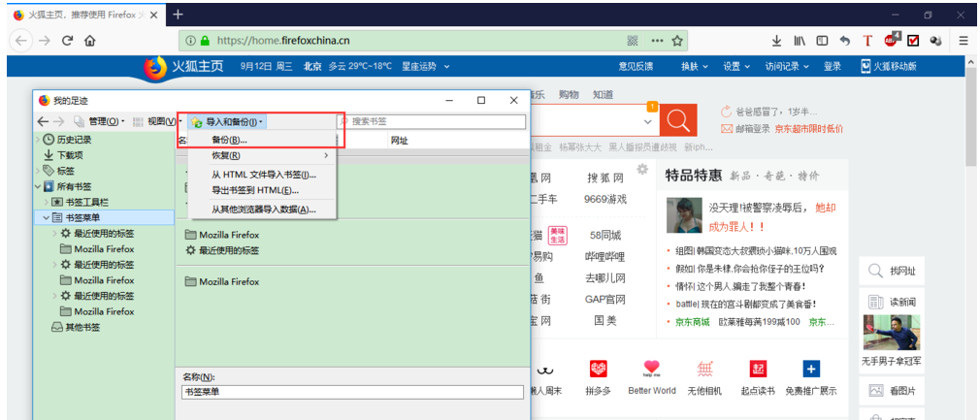Viewport: 980px width, 420px height.
Task: Open the 意见反馈 link
Action: pos(636,66)
